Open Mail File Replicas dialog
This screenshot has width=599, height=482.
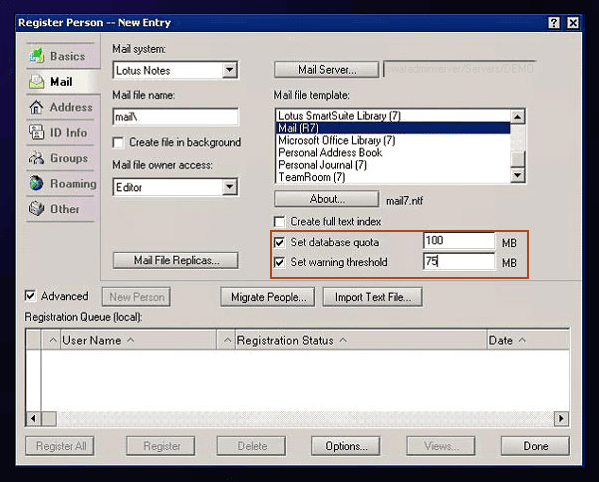click(176, 260)
